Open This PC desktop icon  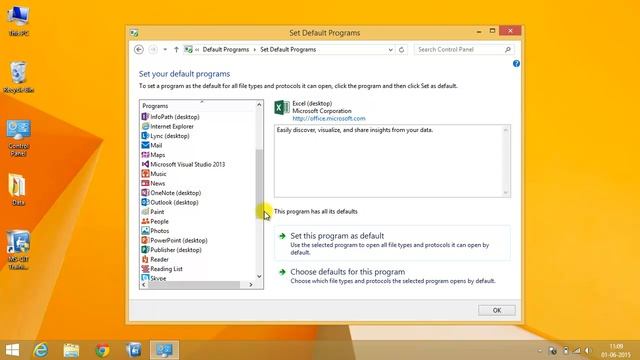[18, 21]
